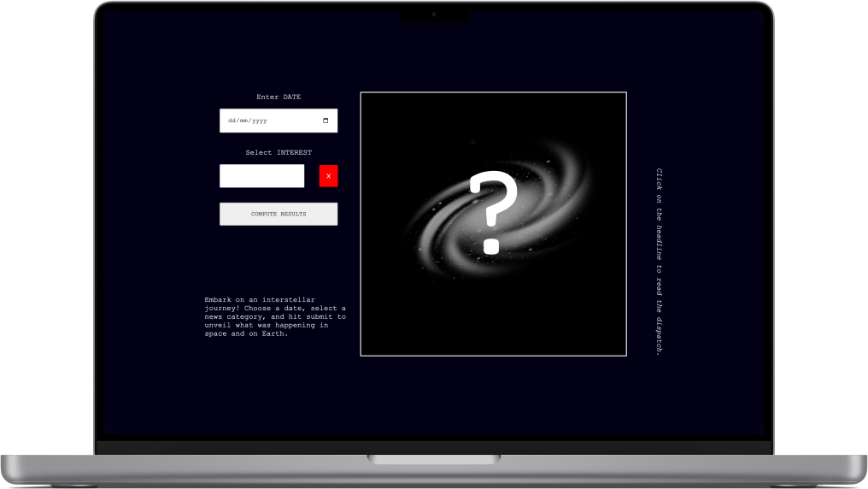Click the galaxy question mark image
The height and width of the screenshot is (489, 868).
(x=493, y=224)
